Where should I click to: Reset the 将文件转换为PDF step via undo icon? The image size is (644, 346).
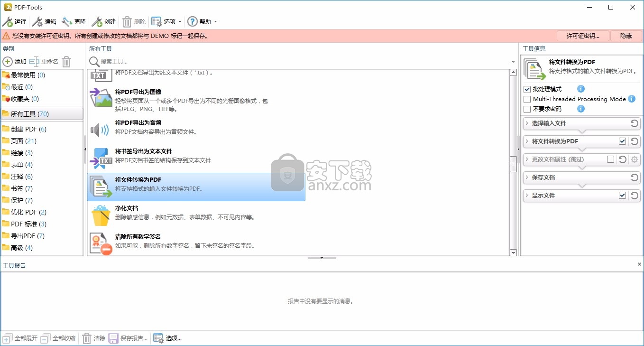coord(635,141)
